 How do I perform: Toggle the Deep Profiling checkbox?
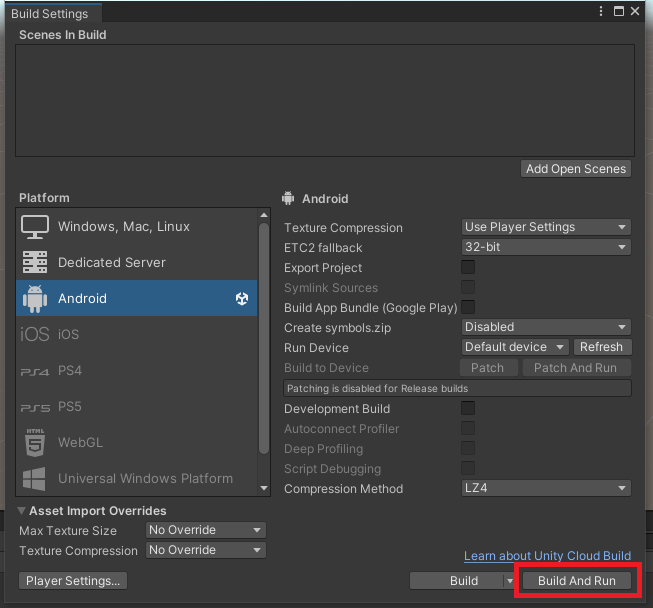pyautogui.click(x=468, y=448)
